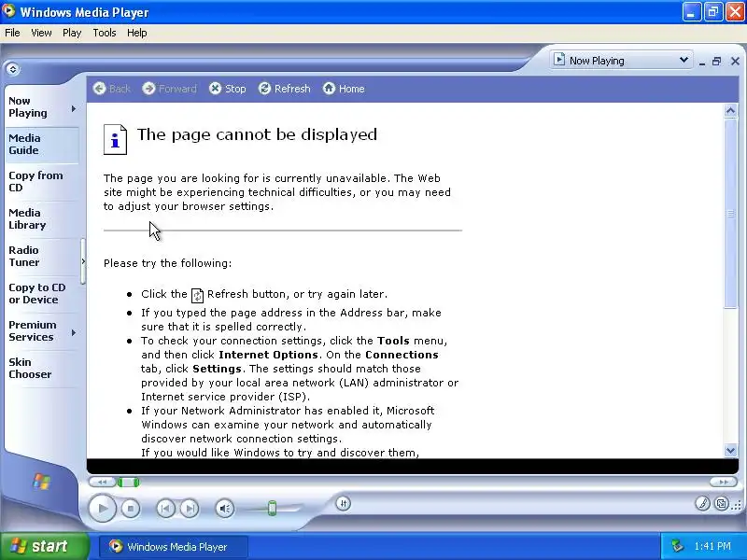This screenshot has height=560, width=747.
Task: Click the bold 'Connections' text
Action: click(x=402, y=355)
